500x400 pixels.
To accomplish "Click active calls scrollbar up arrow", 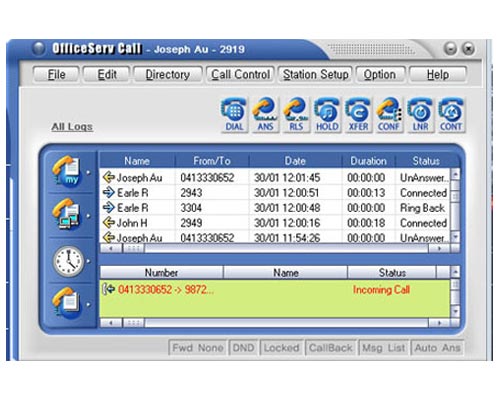I will pos(455,272).
